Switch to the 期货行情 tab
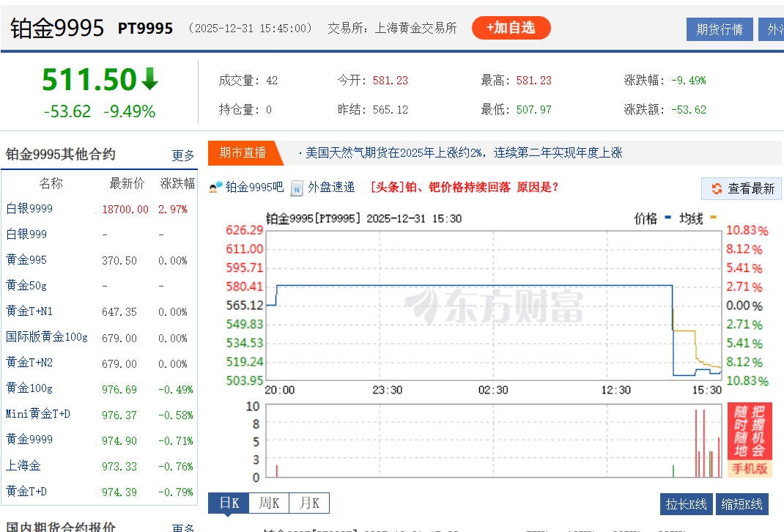Viewport: 784px width, 532px height. [x=719, y=29]
